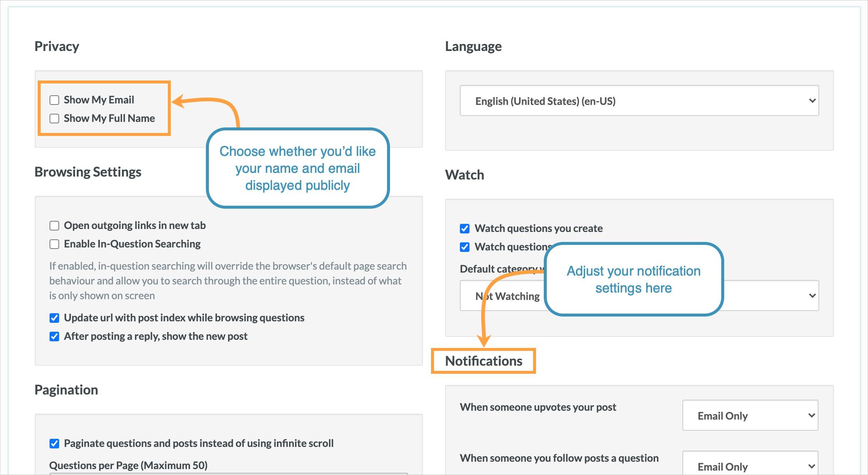Open dropdown for upvotes your post notification
The width and height of the screenshot is (868, 475).
tap(750, 416)
